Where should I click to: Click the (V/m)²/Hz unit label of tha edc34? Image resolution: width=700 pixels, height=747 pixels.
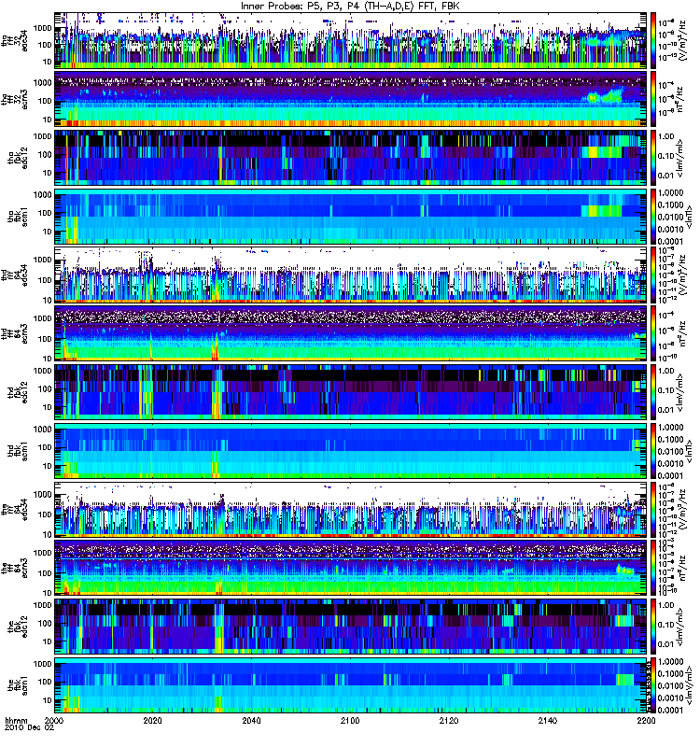click(x=684, y=40)
